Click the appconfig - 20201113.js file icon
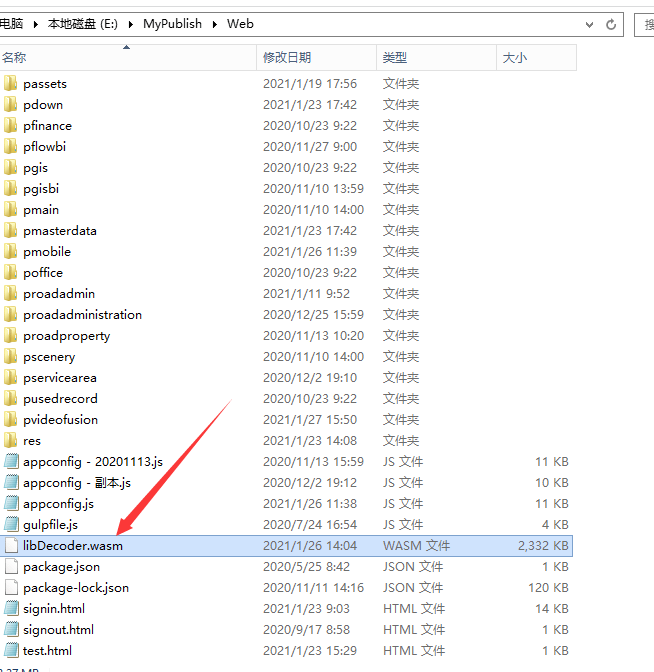654x672 pixels. coord(12,462)
